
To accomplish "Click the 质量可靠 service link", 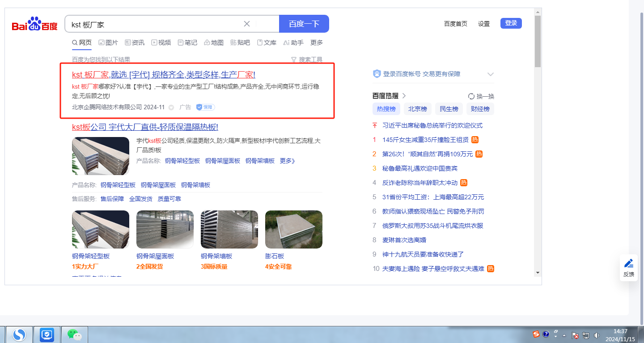I will [169, 199].
